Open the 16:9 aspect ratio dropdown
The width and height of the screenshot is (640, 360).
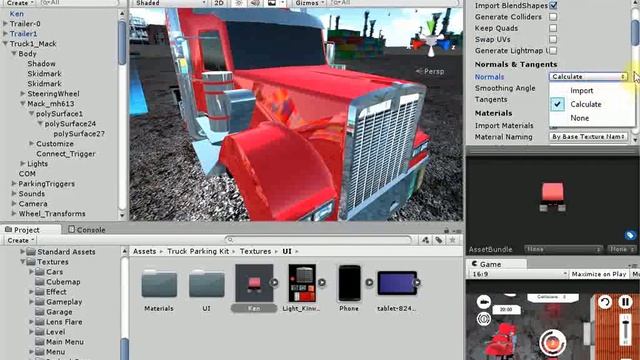pos(519,274)
